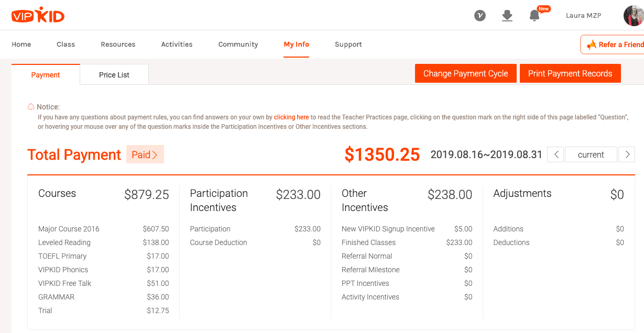This screenshot has width=644, height=333.
Task: Click the download icon in header
Action: (x=507, y=16)
